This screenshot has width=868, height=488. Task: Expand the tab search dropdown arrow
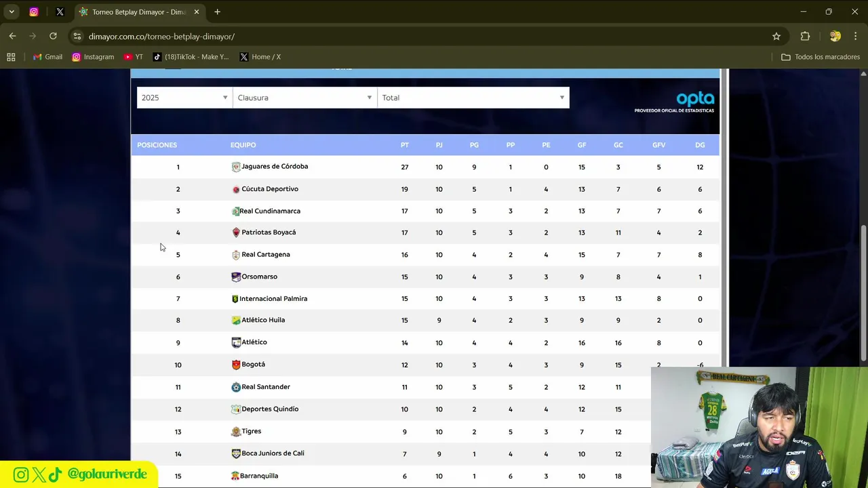12,12
